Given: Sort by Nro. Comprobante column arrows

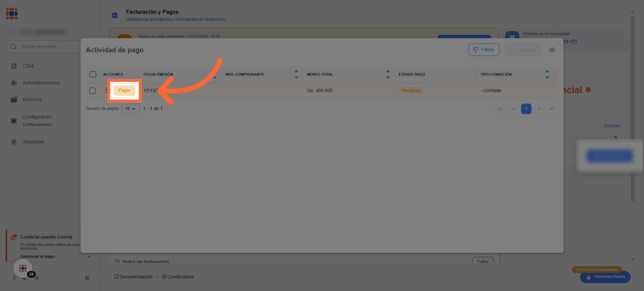Looking at the screenshot, I should tap(296, 74).
